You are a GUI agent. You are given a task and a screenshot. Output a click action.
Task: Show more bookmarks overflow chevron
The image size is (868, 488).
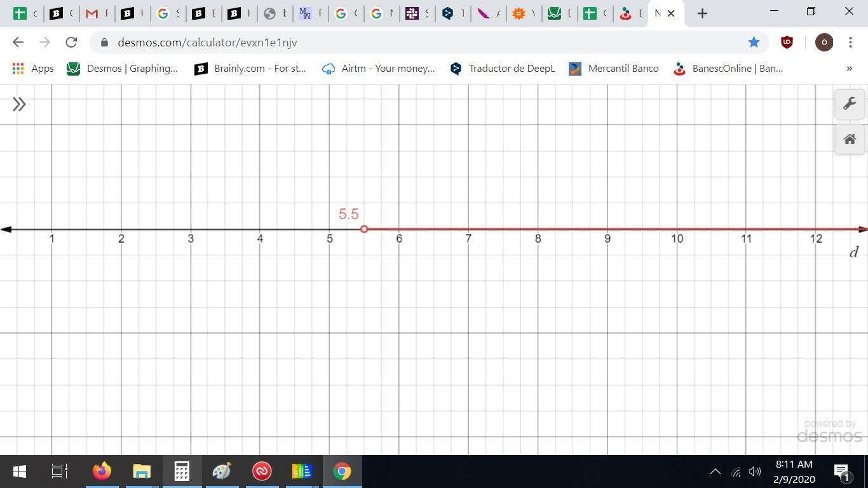[850, 69]
